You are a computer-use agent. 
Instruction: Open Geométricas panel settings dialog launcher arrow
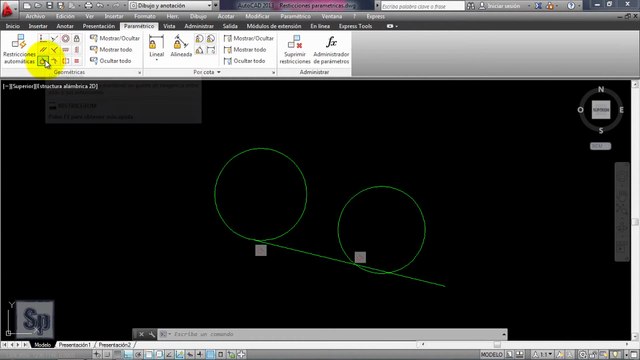[140, 73]
